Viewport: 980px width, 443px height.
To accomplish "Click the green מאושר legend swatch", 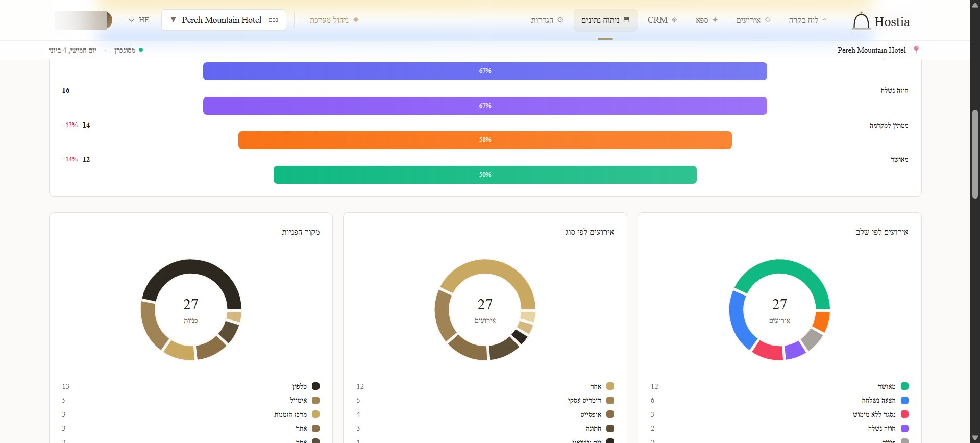I will point(904,386).
